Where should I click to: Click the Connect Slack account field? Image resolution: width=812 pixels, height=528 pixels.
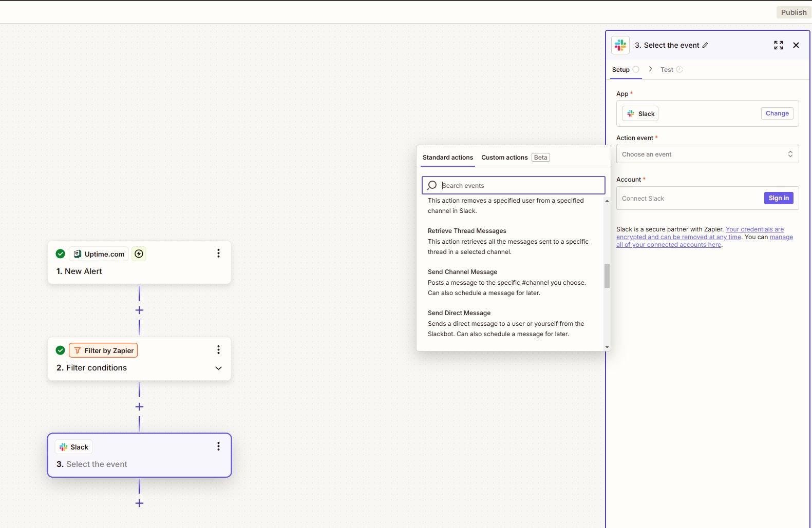708,198
